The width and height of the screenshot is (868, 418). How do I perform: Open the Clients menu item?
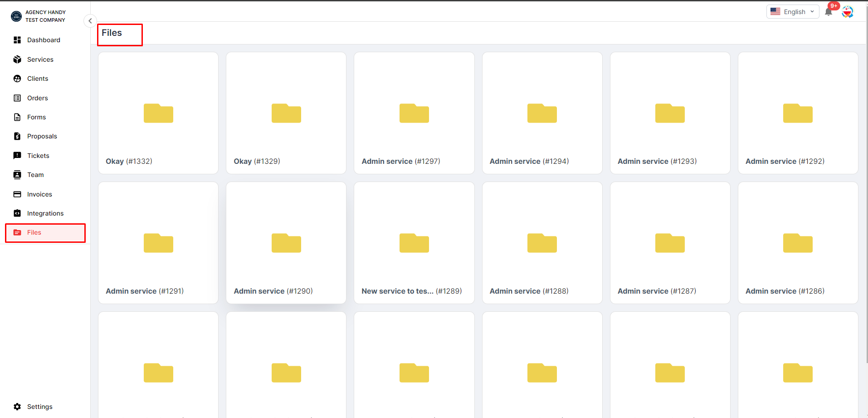click(x=37, y=79)
